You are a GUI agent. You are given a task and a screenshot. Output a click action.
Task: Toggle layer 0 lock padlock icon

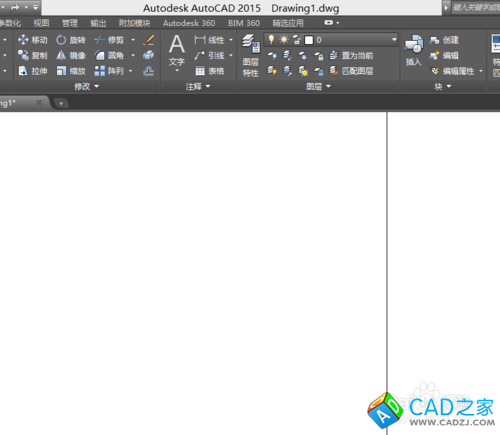296,40
